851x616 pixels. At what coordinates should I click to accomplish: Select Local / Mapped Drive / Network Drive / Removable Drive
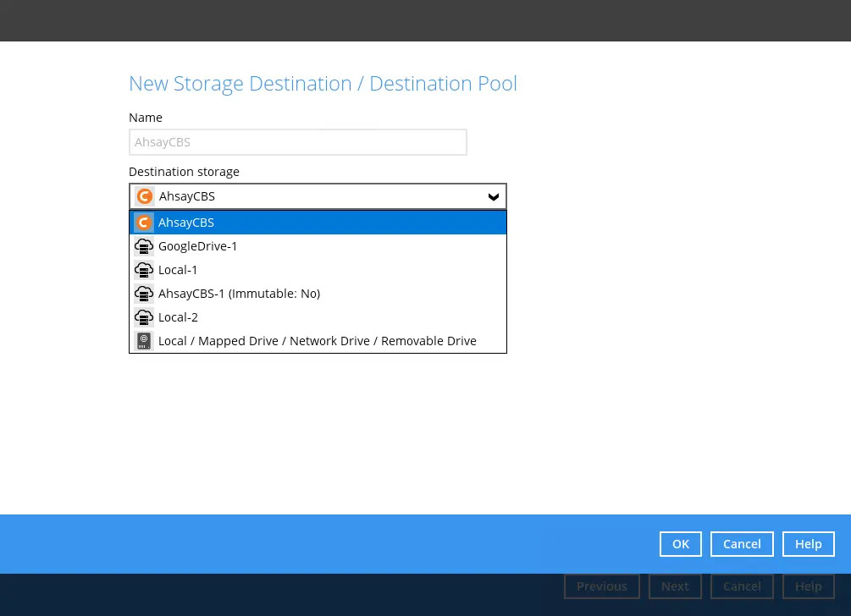coord(317,341)
